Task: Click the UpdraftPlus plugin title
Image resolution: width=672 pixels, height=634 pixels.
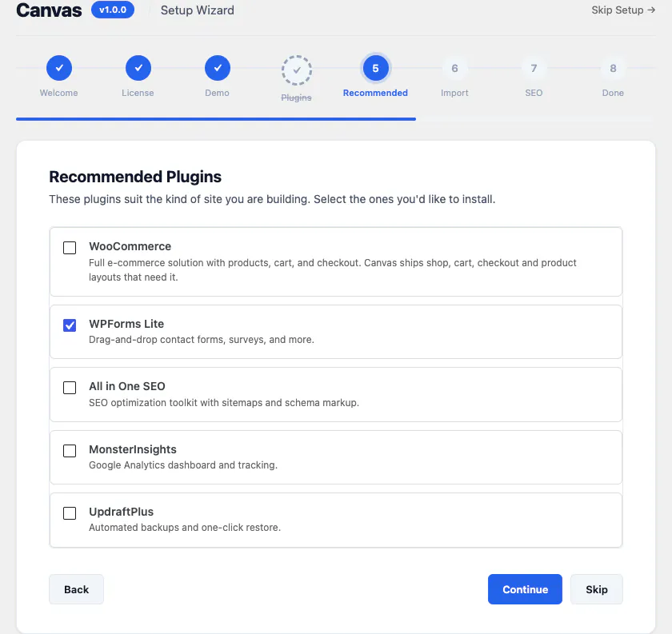Action: 122,512
